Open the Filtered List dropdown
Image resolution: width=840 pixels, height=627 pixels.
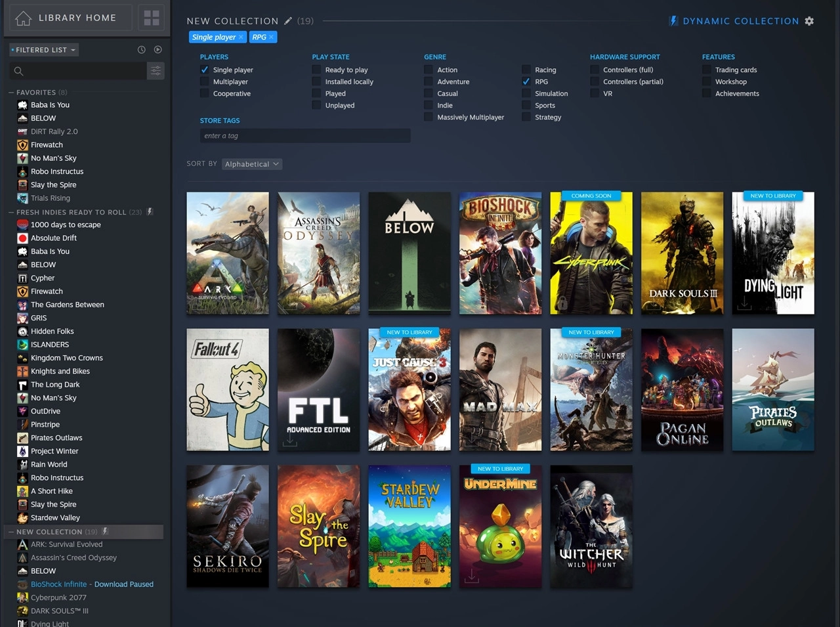coord(43,50)
